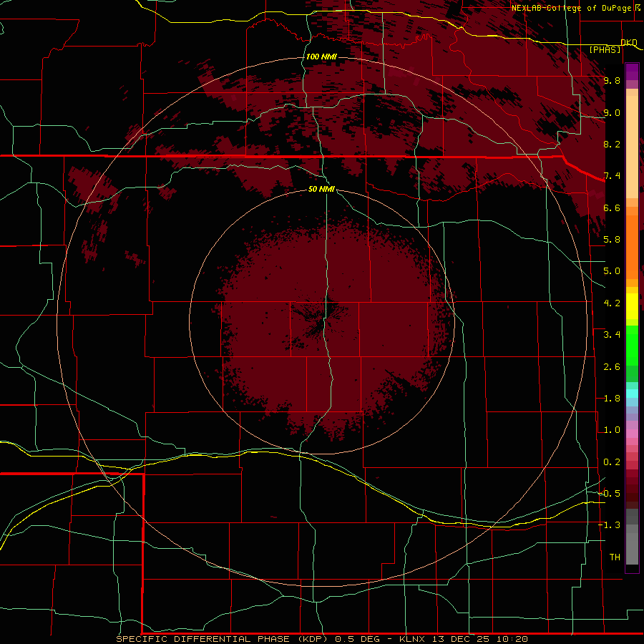Click the 'DKD' product label
This screenshot has height=644, width=644.
click(629, 42)
